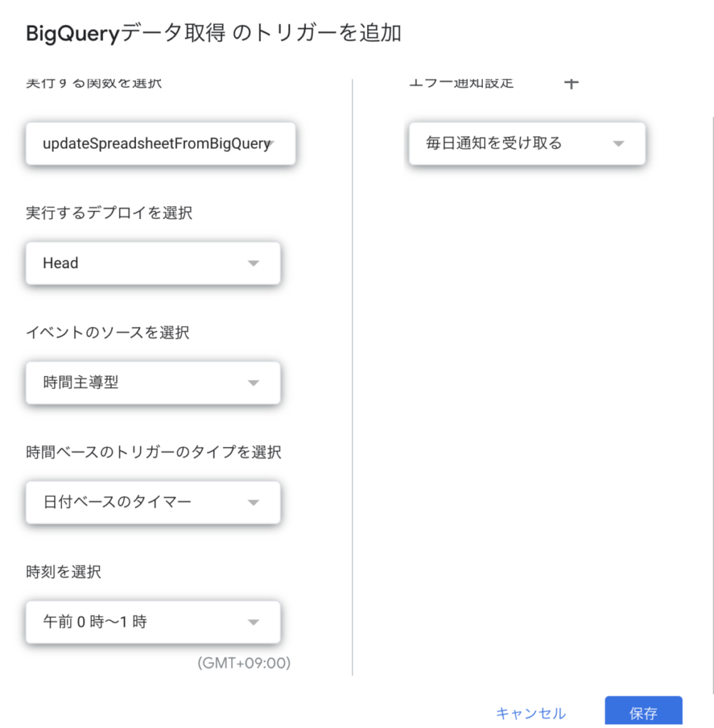The image size is (714, 728).
Task: Click the キャンセル link
Action: tap(531, 713)
